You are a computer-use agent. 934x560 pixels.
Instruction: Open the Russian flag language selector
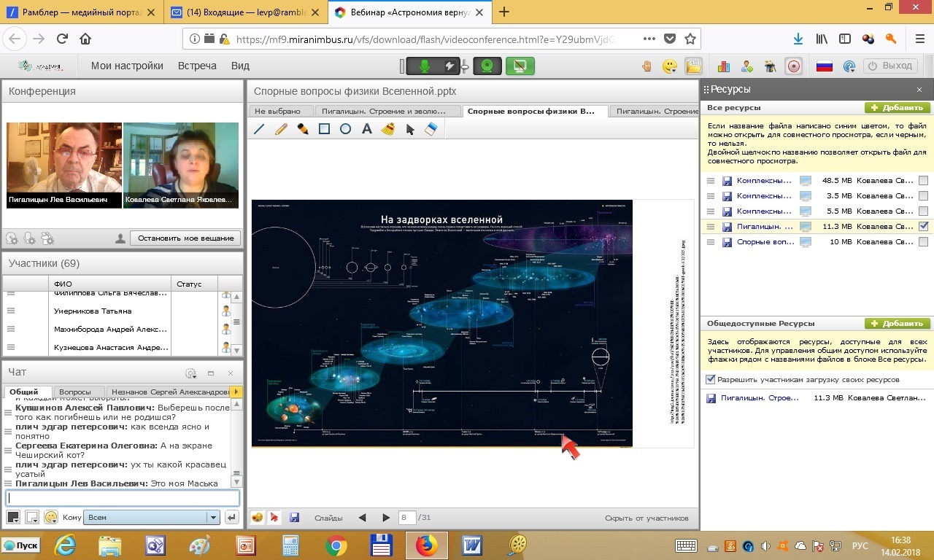click(x=825, y=66)
